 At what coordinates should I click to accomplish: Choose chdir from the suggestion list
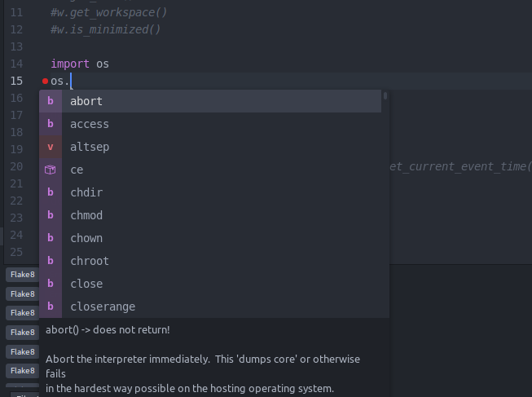click(210, 192)
